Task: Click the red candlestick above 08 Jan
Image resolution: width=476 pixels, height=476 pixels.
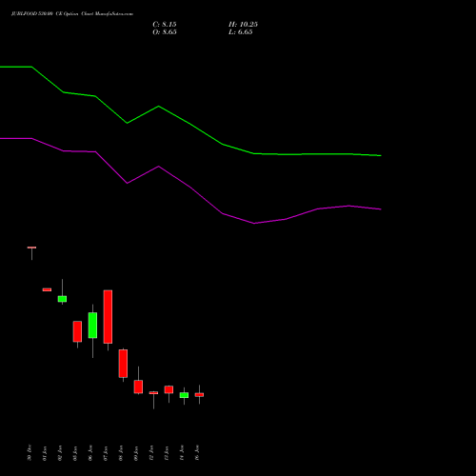Action: point(123,364)
